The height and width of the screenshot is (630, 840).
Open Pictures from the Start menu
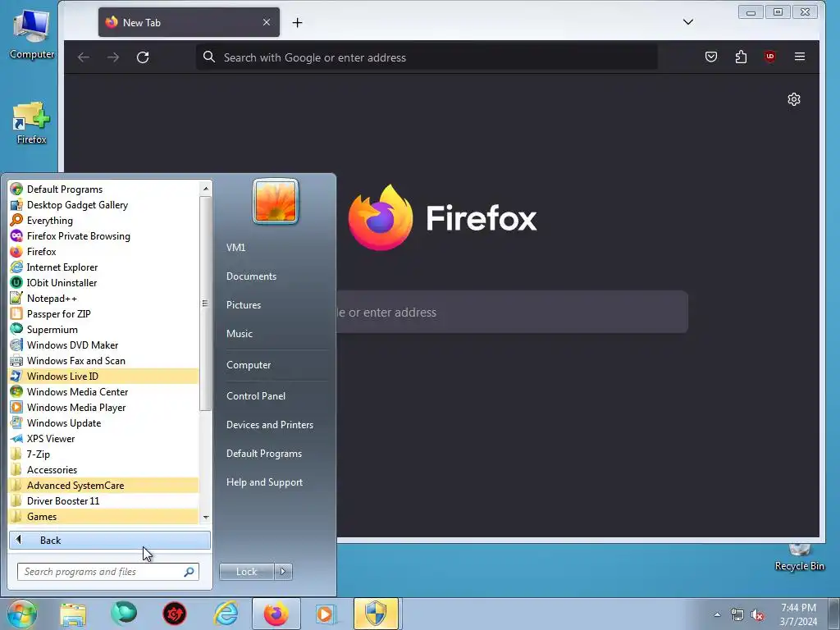(x=243, y=305)
